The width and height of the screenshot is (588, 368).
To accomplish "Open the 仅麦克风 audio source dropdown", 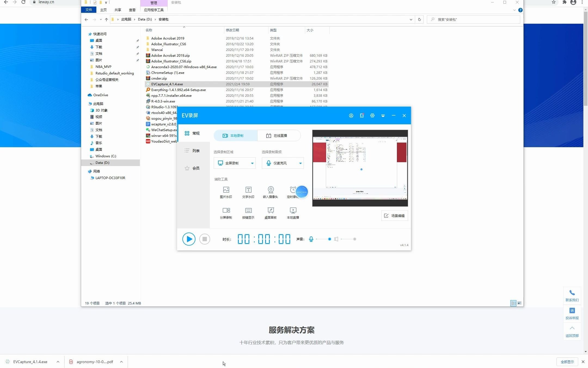I will 283,163.
